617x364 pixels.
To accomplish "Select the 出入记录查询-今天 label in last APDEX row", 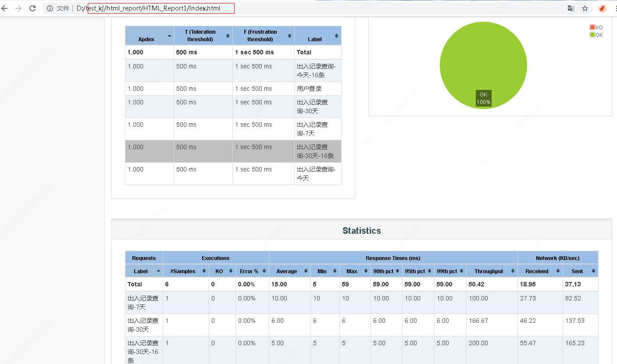I will (316, 174).
